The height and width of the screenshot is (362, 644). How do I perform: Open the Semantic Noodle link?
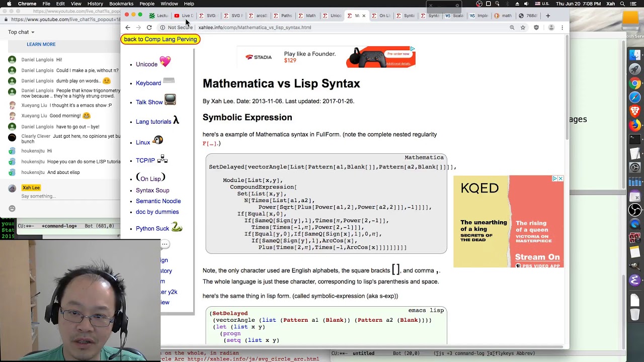(x=158, y=201)
